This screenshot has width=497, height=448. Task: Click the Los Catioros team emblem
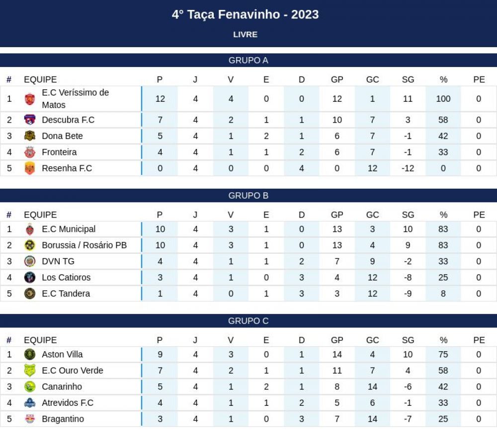tap(30, 278)
